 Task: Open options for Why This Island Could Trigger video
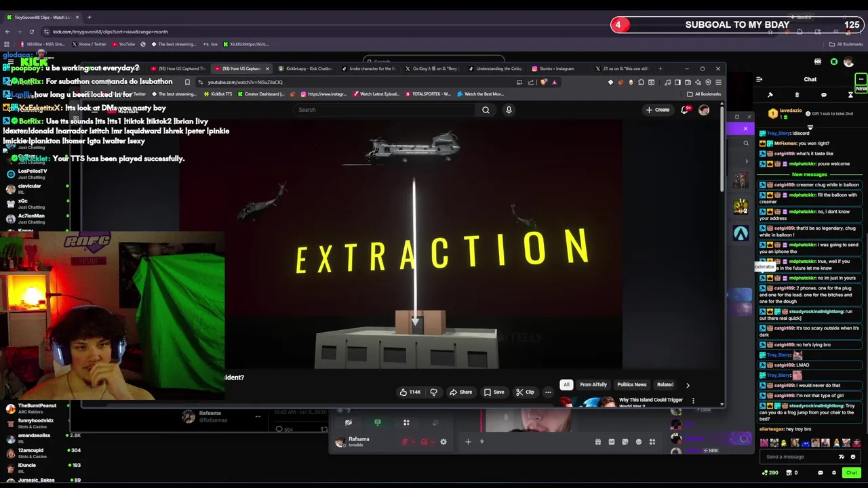point(693,401)
